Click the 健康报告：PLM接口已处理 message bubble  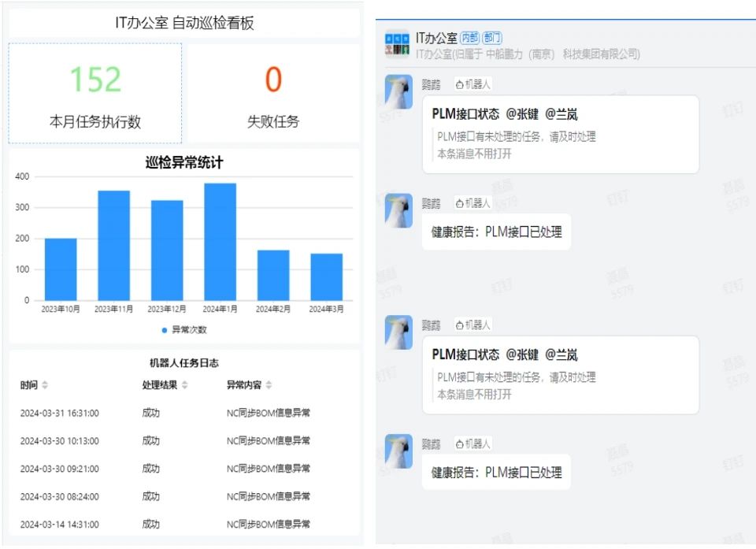(x=495, y=230)
